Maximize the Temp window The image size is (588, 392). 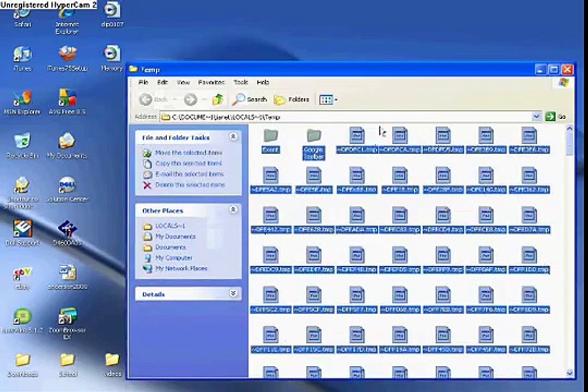point(554,70)
